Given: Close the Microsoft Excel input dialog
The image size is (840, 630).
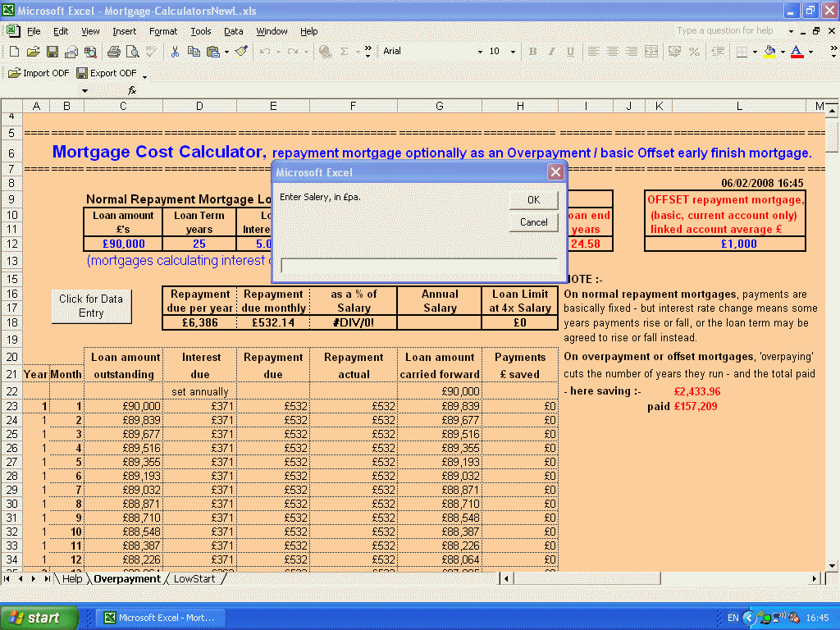Looking at the screenshot, I should tap(555, 172).
